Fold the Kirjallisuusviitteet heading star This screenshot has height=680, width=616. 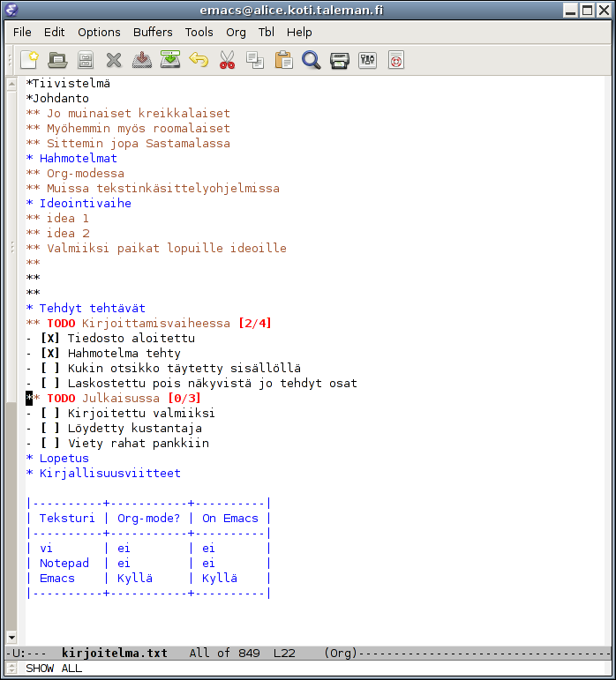(x=29, y=473)
